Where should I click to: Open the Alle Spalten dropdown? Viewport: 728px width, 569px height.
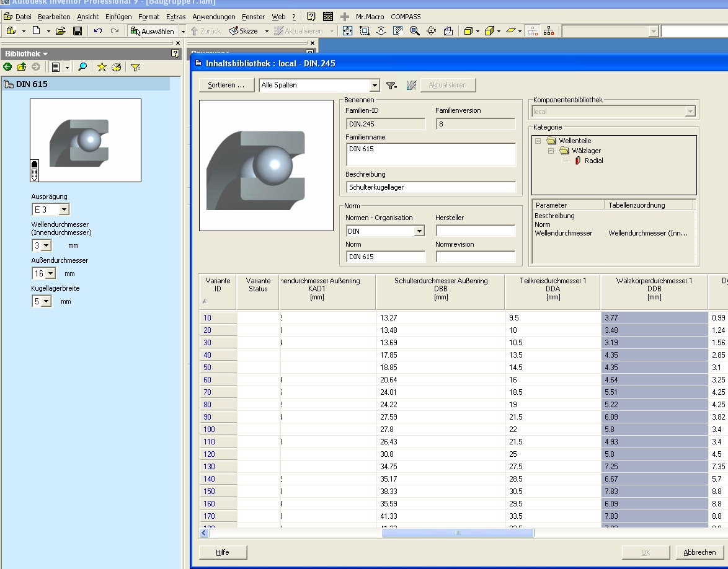[x=375, y=86]
